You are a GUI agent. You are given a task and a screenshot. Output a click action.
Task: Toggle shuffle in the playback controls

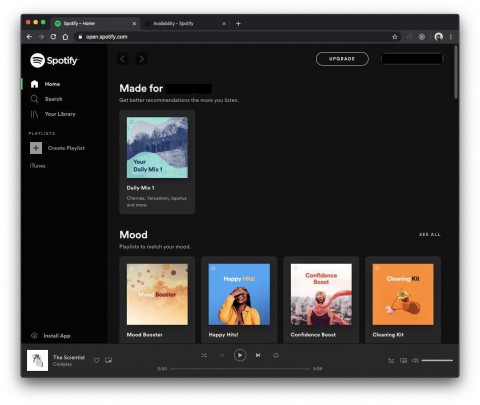point(204,355)
